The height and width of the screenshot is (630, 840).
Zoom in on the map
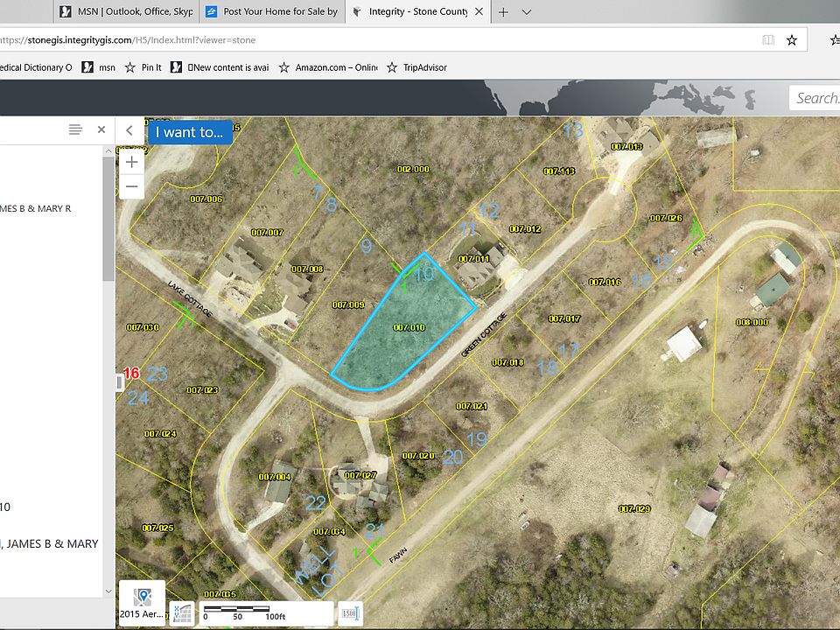coord(131,162)
